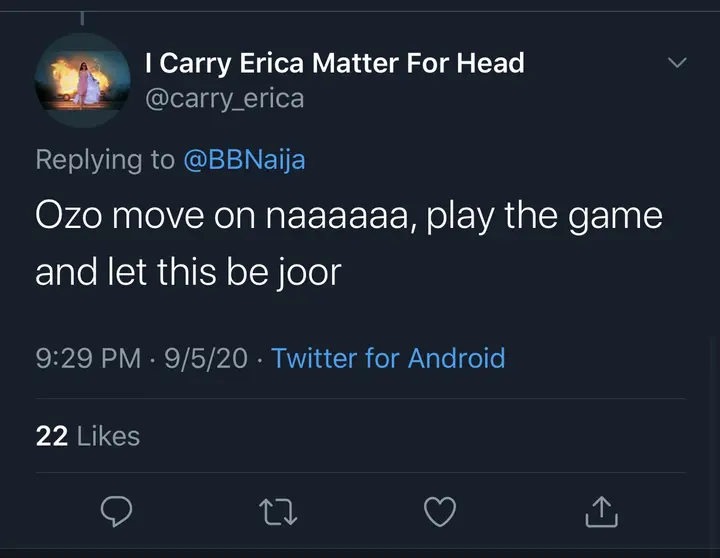The width and height of the screenshot is (720, 558).
Task: Click the 9:29 PM timestamp
Action: point(88,358)
